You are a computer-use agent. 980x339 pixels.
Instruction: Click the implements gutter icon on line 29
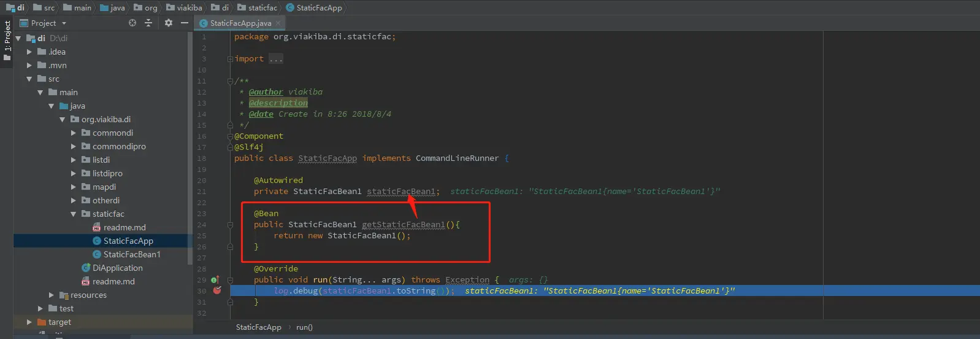pyautogui.click(x=215, y=279)
